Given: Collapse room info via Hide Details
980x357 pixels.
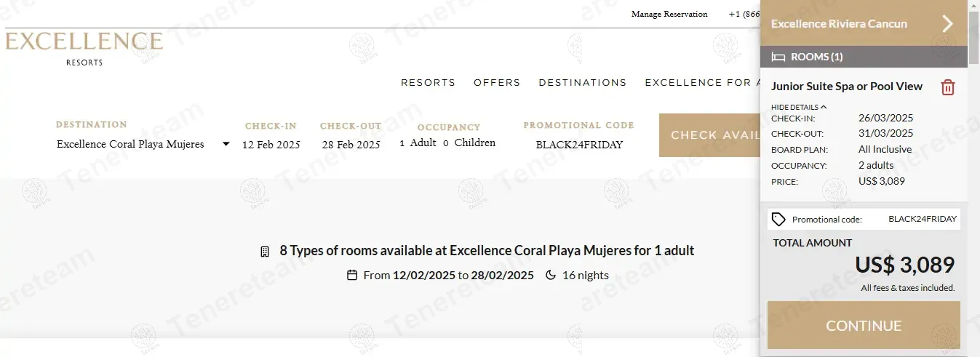Looking at the screenshot, I should (798, 107).
